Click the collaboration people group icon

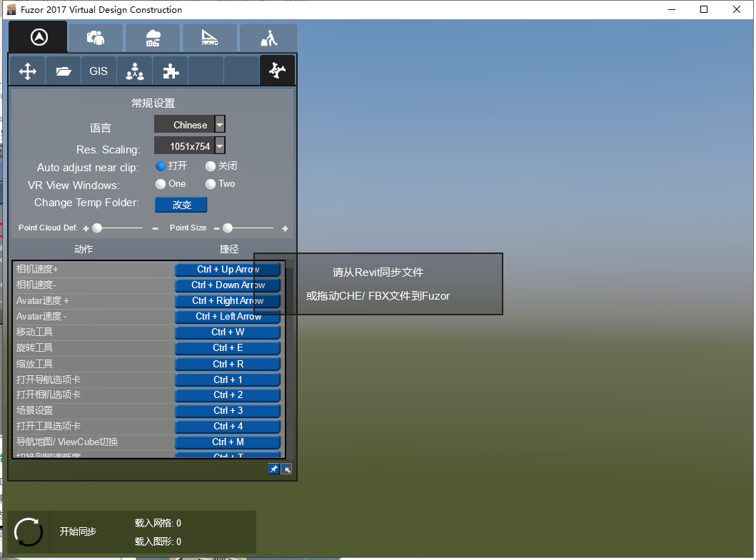(x=134, y=71)
